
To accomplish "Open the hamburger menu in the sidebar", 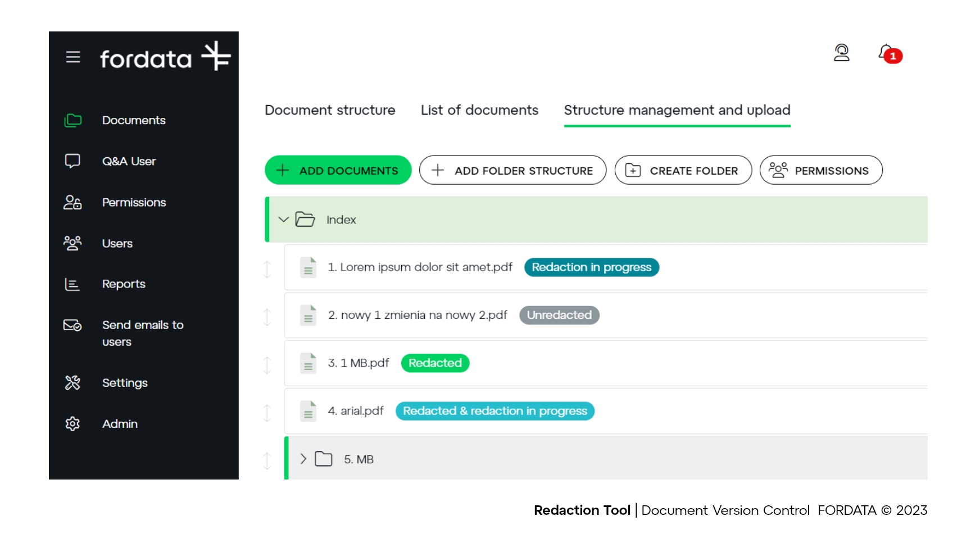I will click(73, 57).
